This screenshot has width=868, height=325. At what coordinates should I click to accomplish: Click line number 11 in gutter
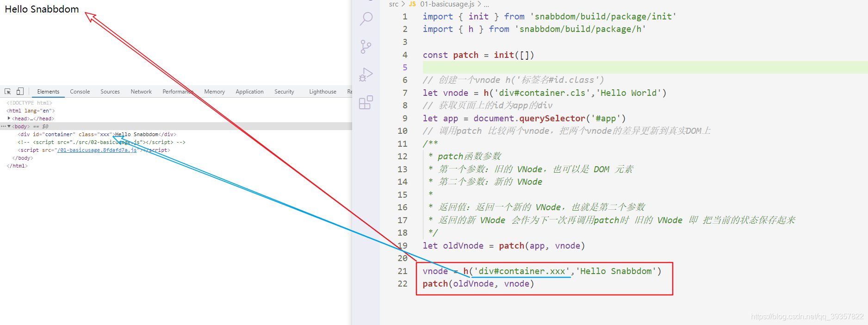pyautogui.click(x=403, y=144)
